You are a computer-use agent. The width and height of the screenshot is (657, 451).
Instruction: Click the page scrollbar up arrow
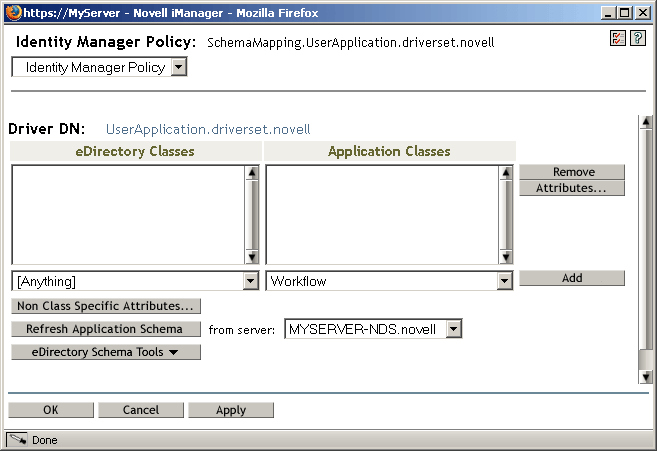point(646,122)
